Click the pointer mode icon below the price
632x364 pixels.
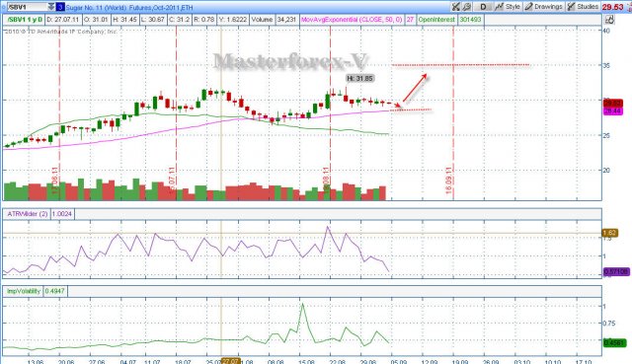pos(609,20)
